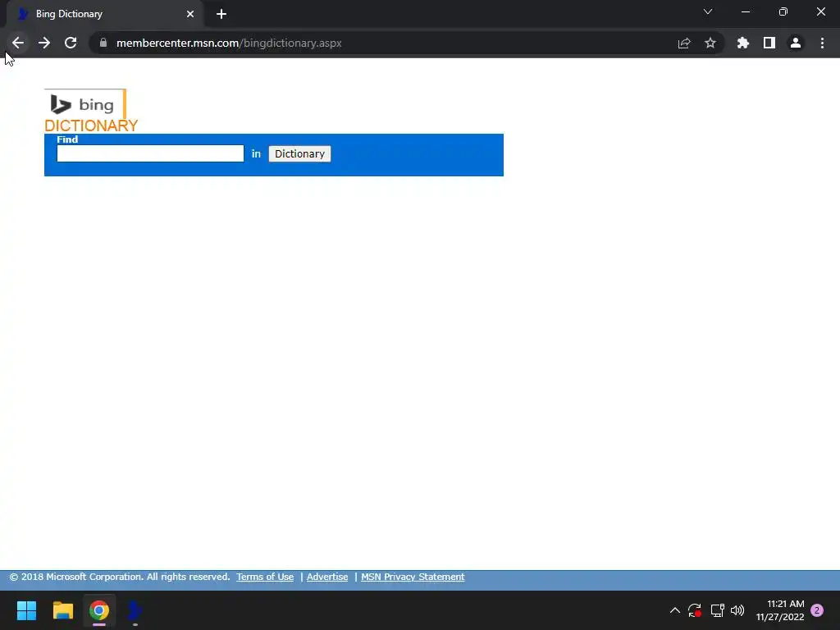Go back using the browser back arrow
Screen dimensions: 840x630
18,43
